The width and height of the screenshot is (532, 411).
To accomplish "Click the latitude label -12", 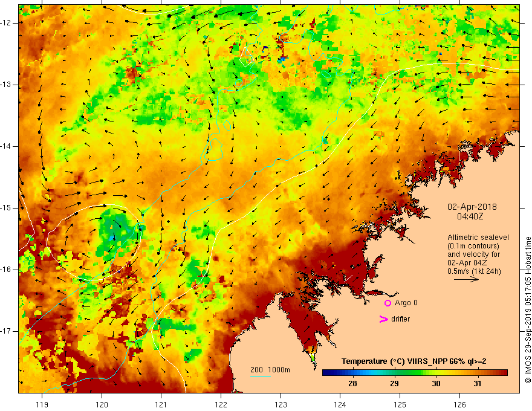I will pos(7,23).
